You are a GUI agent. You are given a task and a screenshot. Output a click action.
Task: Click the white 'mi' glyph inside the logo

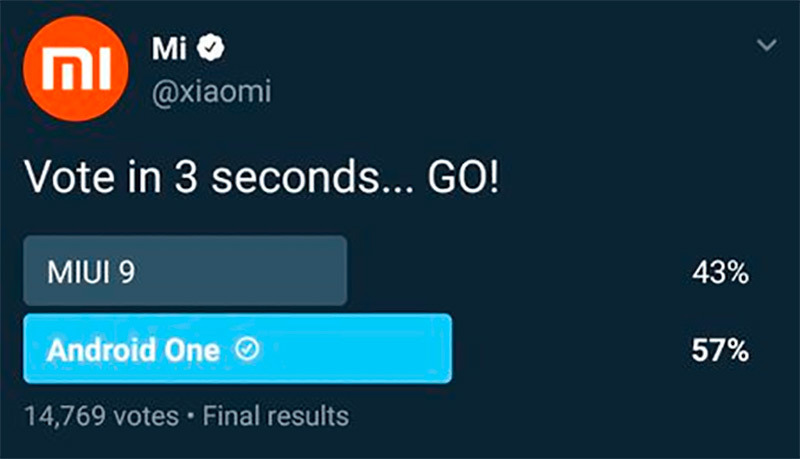(77, 69)
